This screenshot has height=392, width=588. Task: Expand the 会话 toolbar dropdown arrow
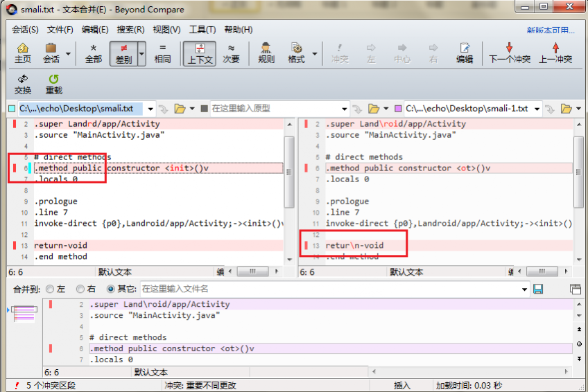tap(68, 53)
